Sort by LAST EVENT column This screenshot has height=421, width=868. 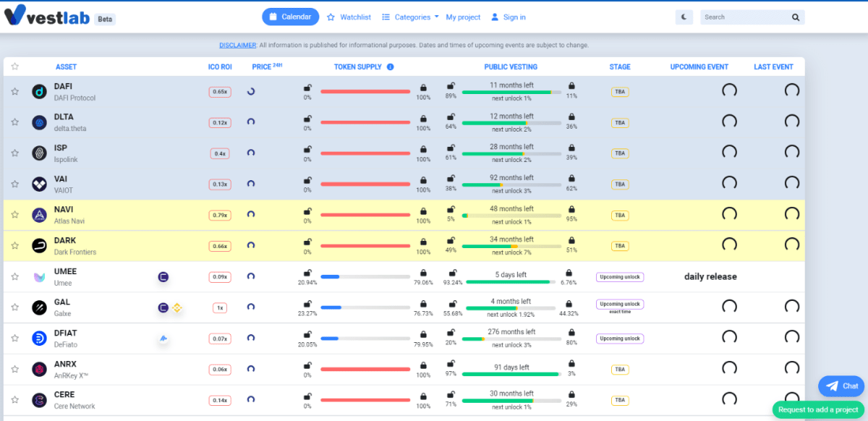coord(773,67)
